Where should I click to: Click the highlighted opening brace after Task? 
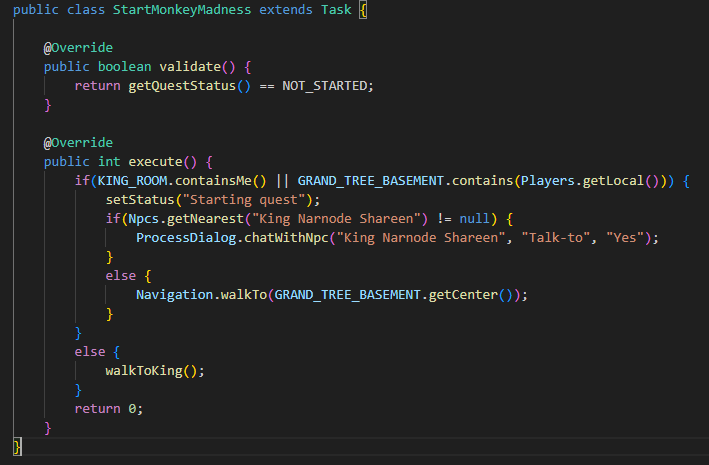tap(363, 10)
